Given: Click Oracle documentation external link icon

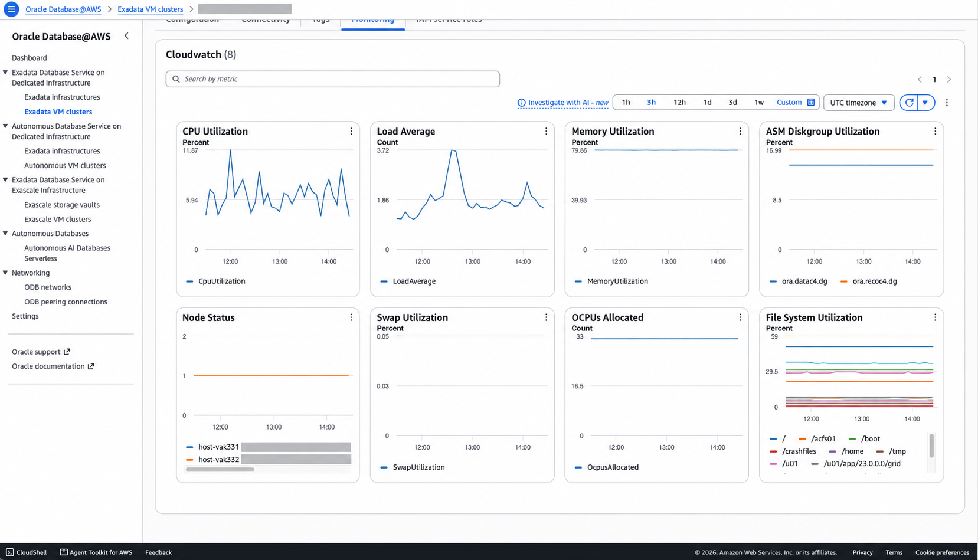Looking at the screenshot, I should 91,366.
